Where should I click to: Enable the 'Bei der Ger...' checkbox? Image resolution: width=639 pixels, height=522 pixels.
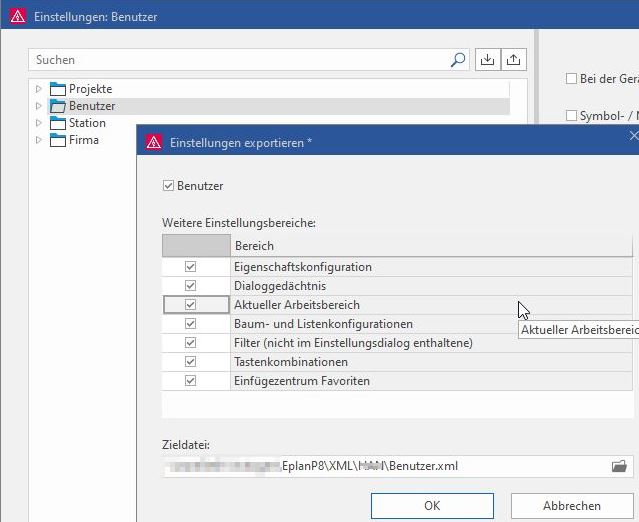[571, 78]
